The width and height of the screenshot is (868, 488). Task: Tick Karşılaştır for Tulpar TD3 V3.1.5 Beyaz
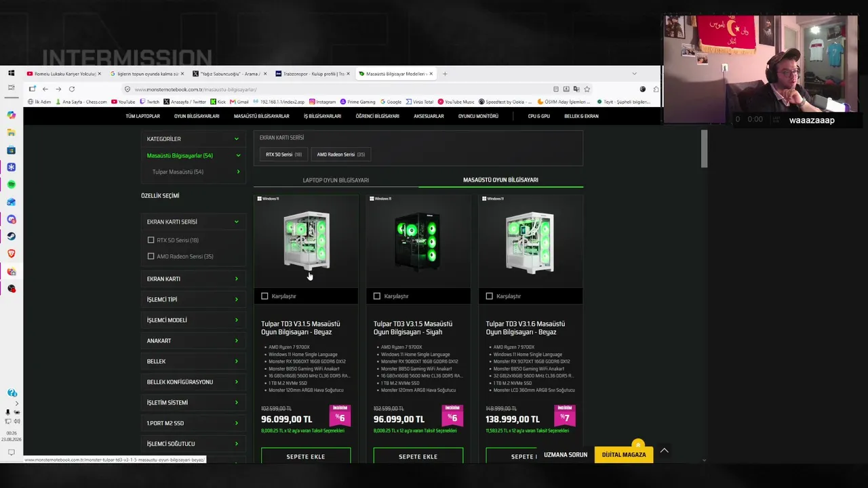tap(264, 296)
